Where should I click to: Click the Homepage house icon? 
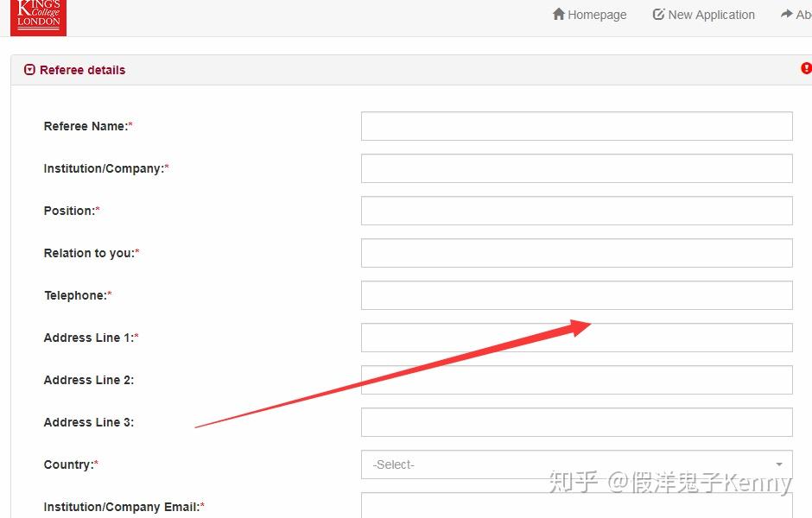(558, 14)
